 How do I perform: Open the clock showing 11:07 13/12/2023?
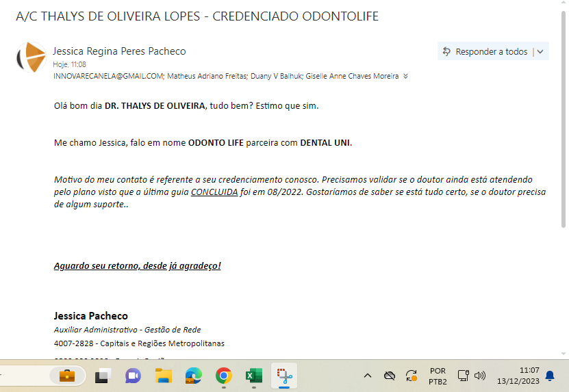pos(518,376)
